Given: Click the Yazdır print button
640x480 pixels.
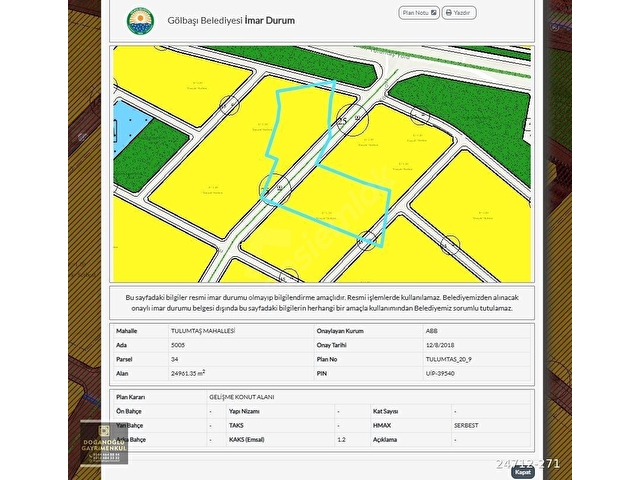Looking at the screenshot, I should (459, 13).
